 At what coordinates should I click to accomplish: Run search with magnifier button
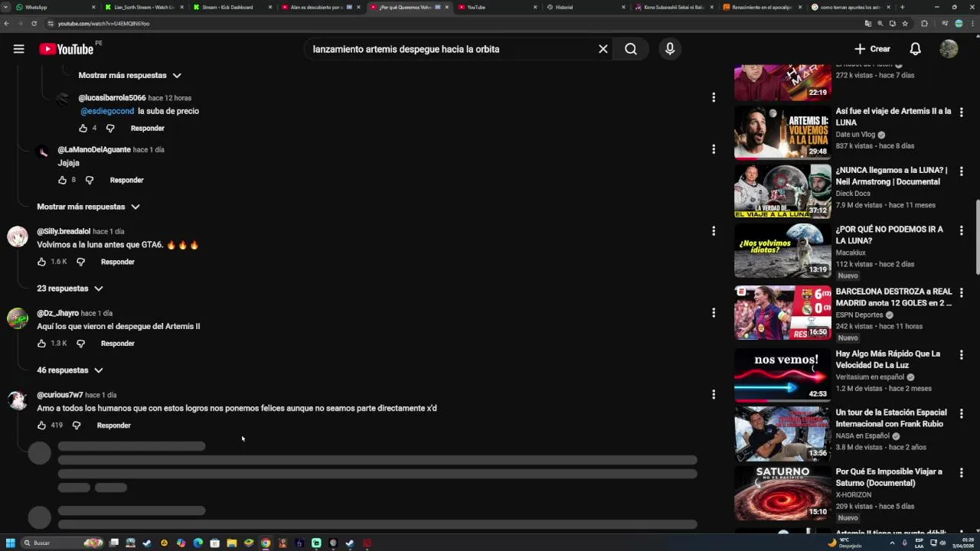tap(631, 49)
